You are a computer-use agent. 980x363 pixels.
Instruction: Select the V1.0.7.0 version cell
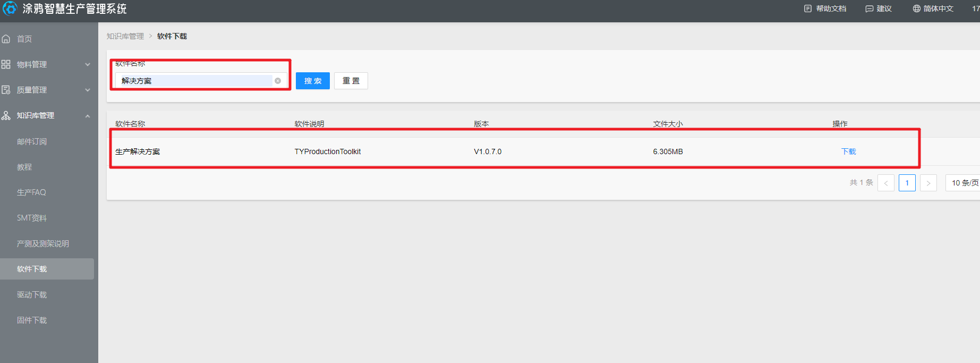[488, 151]
